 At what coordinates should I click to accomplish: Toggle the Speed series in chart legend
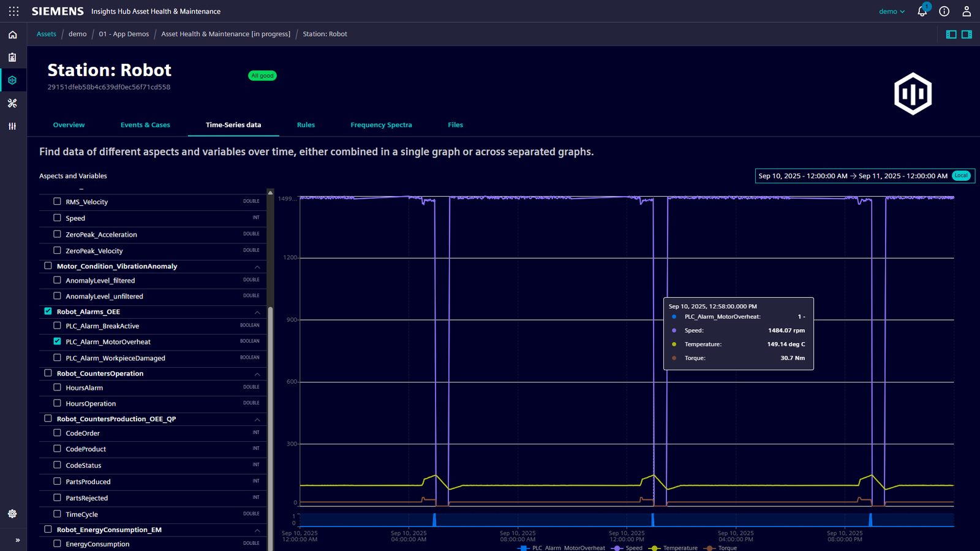(628, 548)
